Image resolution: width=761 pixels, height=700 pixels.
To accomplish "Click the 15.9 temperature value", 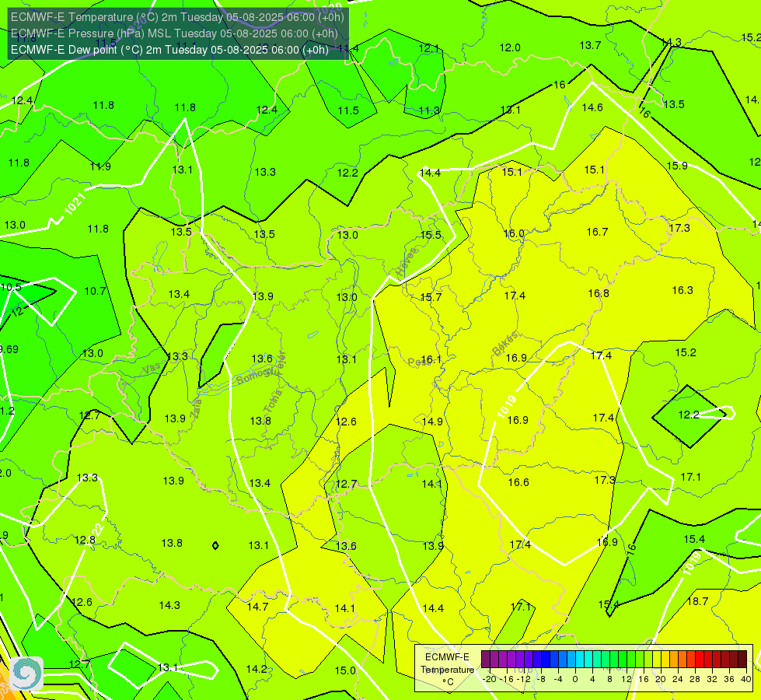I will [x=677, y=166].
